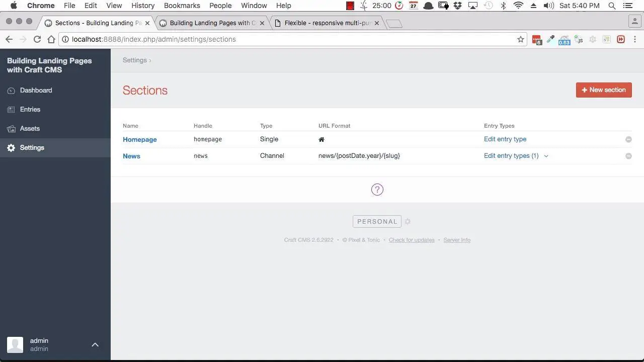Click the gear icon beside PERSONAL badge

(x=408, y=222)
